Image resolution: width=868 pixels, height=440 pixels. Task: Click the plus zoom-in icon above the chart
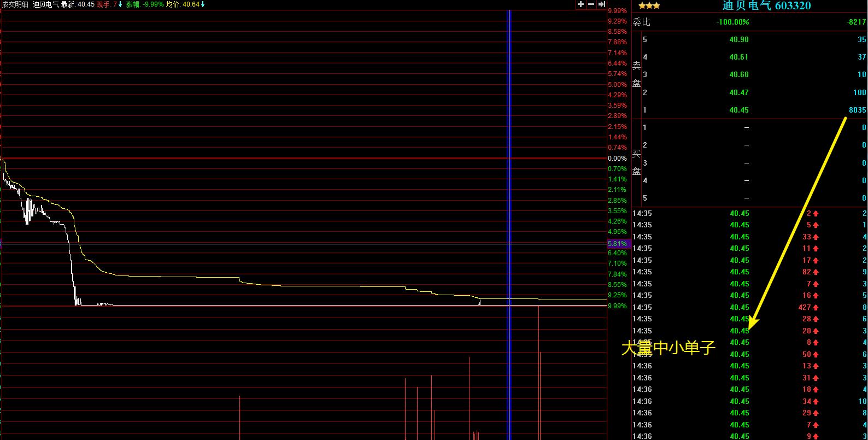coord(580,4)
